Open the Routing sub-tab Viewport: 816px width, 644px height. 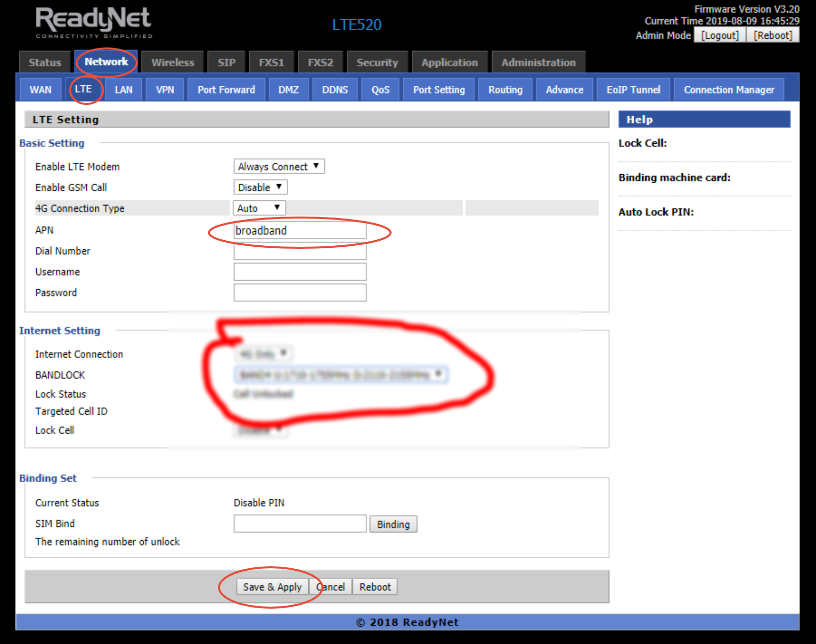tap(505, 90)
